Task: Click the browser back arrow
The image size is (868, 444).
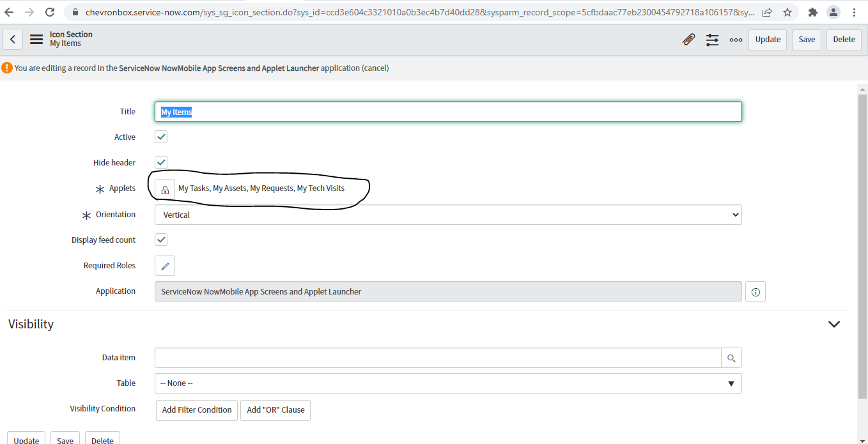Action: coord(10,11)
